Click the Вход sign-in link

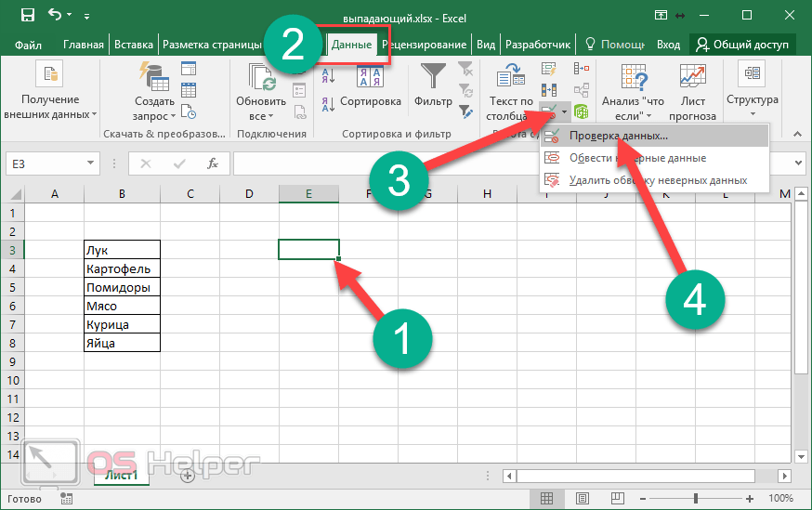click(668, 44)
